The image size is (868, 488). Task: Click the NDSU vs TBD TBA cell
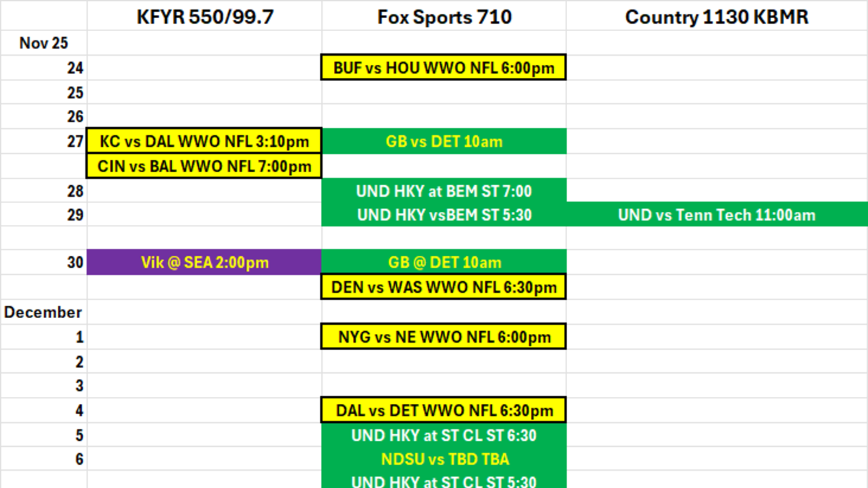click(444, 459)
